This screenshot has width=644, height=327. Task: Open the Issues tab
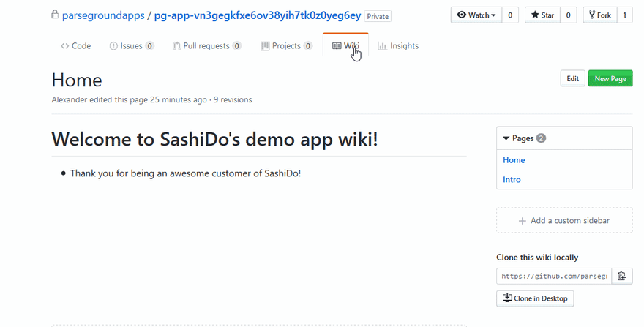click(x=132, y=45)
